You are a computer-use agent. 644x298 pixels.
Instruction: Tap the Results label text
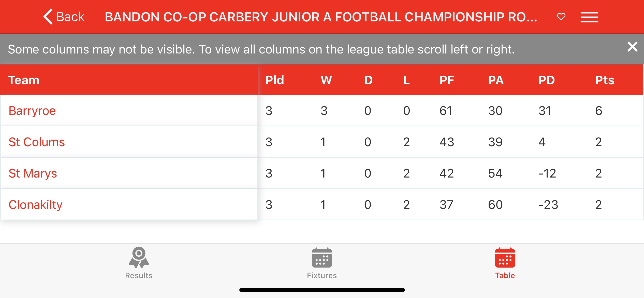point(139,276)
